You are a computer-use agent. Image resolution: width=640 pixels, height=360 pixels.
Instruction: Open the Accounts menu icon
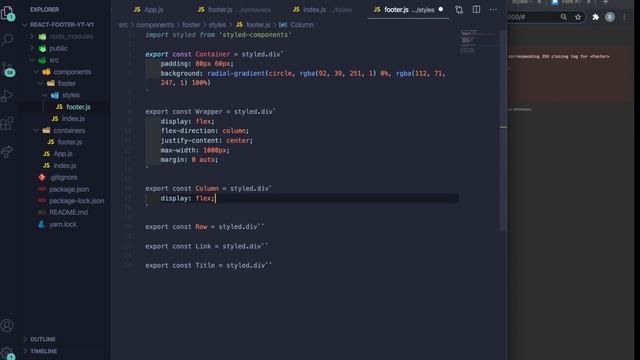(x=7, y=325)
